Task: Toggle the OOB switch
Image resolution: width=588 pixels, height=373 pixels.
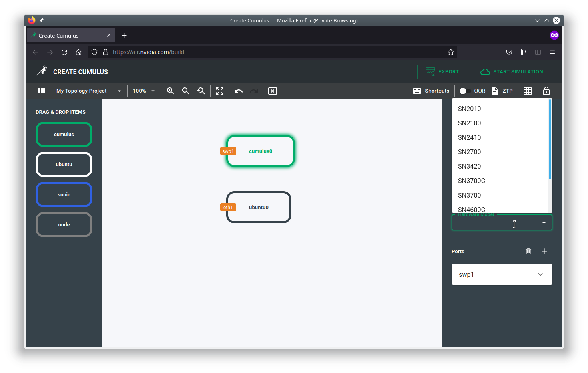Action: click(465, 91)
